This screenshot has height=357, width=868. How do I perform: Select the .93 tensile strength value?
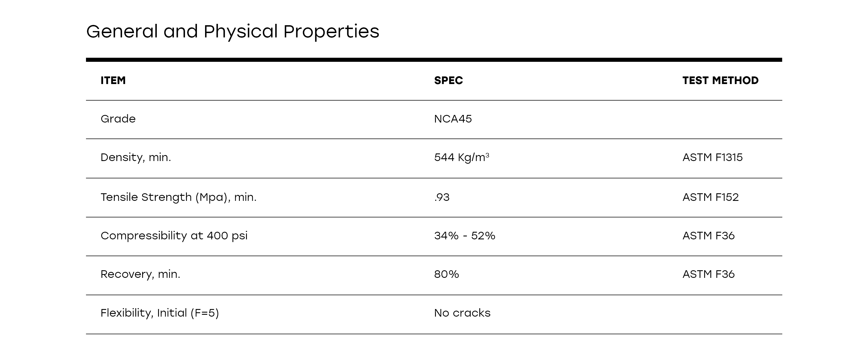(x=442, y=197)
